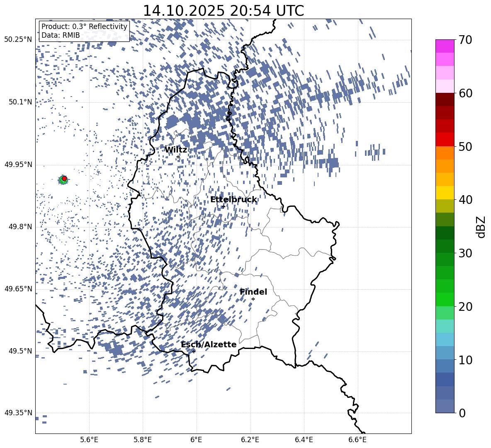Click the 6°E longitude label
491x448 pixels.
[x=196, y=440]
